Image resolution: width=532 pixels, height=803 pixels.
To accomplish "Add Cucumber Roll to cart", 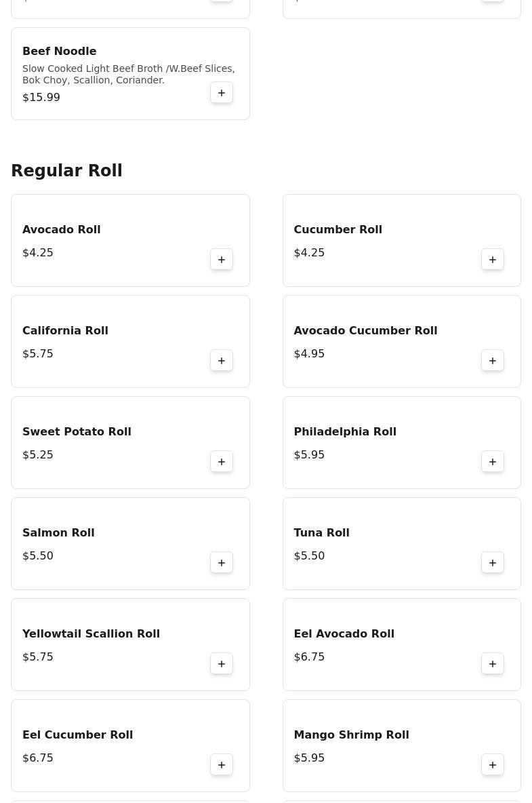I will pyautogui.click(x=493, y=260).
